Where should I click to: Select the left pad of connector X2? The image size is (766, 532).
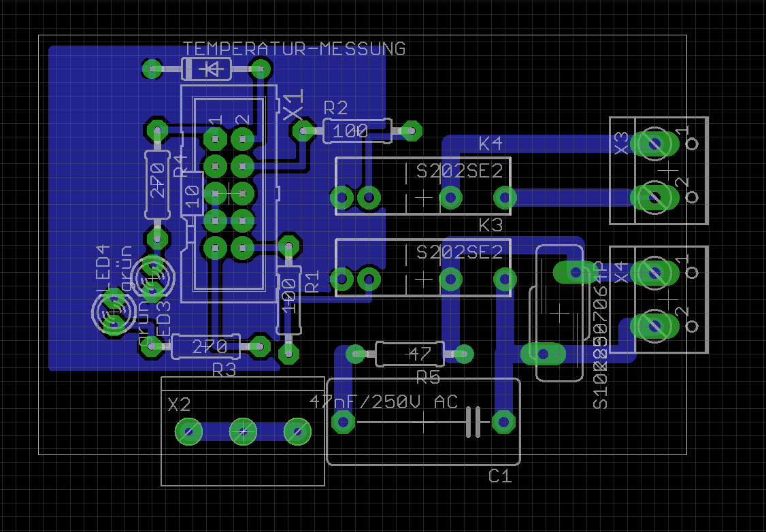click(189, 431)
